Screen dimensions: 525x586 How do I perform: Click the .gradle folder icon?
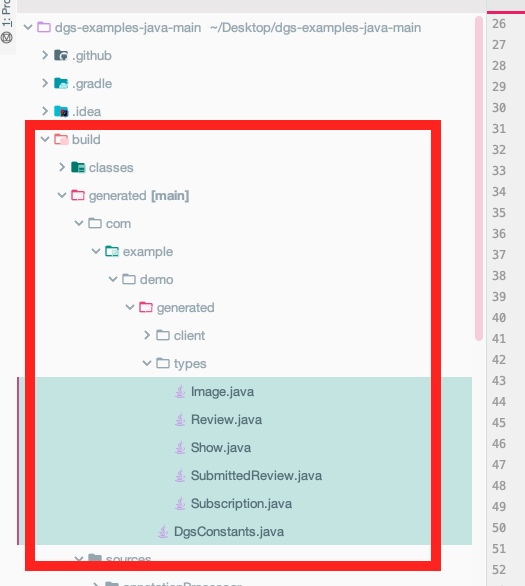click(x=61, y=83)
